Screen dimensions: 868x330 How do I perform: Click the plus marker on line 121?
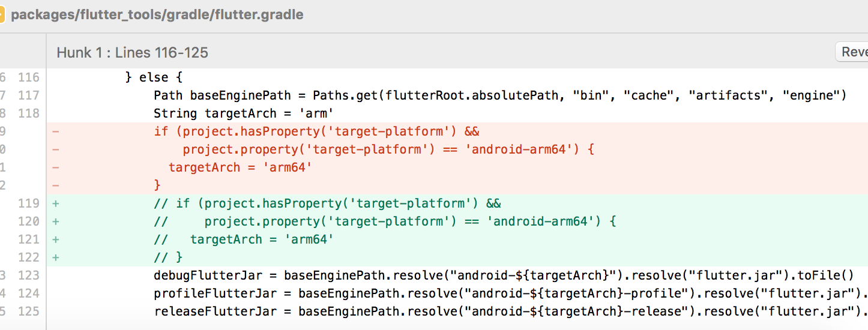(56, 239)
